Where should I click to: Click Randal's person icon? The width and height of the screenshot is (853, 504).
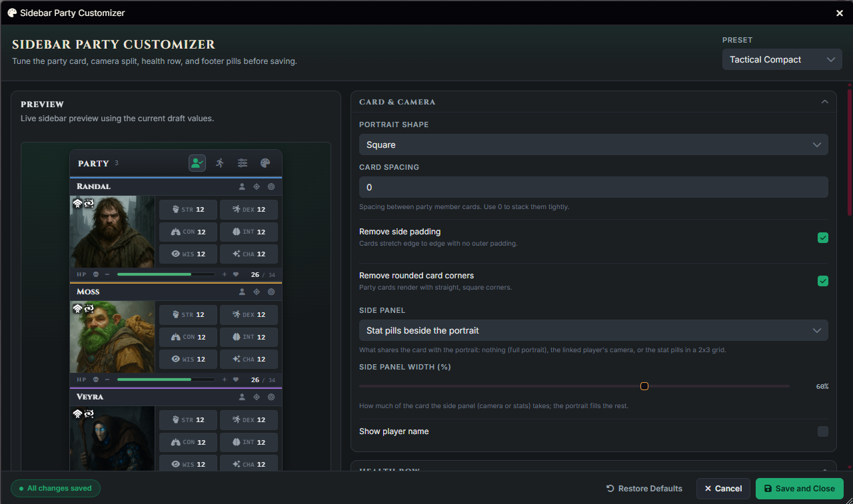pos(242,187)
